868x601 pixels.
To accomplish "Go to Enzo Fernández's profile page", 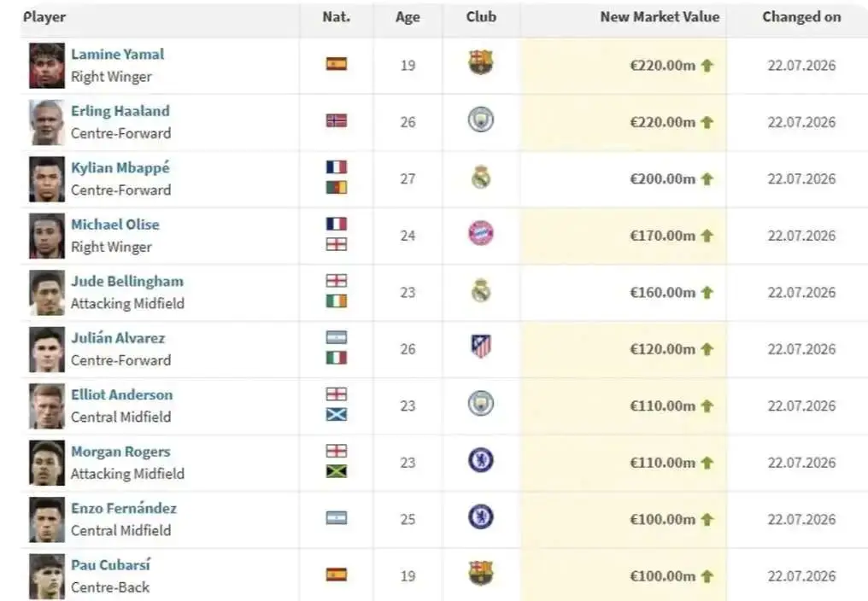I will pos(123,508).
